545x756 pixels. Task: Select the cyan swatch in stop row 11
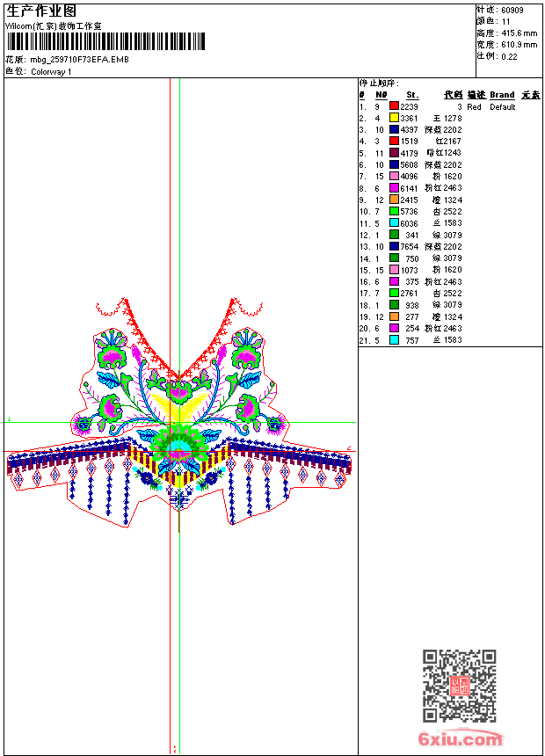[394, 222]
